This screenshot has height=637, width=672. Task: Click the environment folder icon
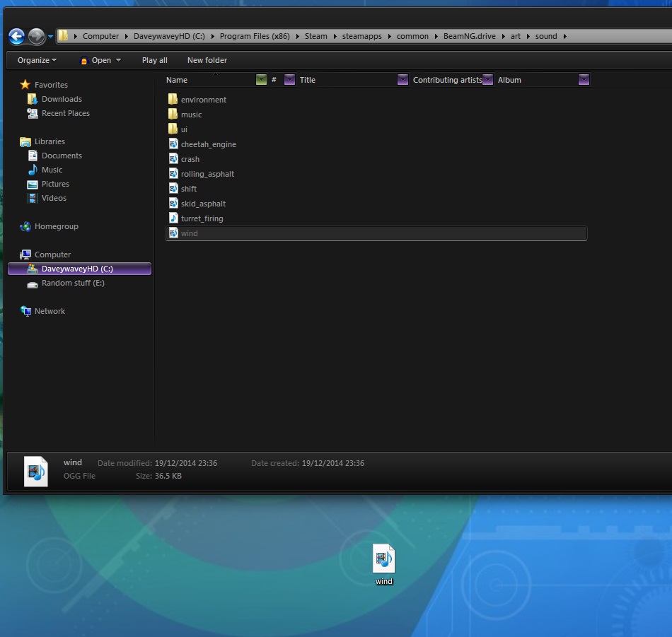(x=173, y=100)
